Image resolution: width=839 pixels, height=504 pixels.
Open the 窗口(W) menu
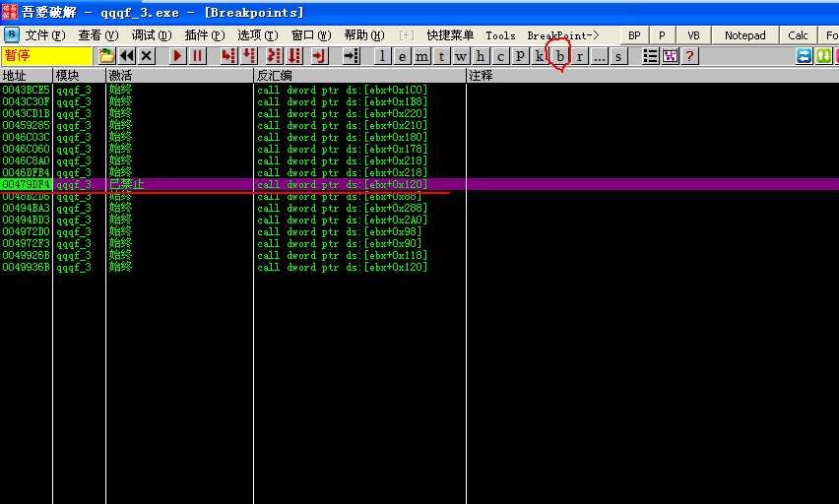[311, 35]
